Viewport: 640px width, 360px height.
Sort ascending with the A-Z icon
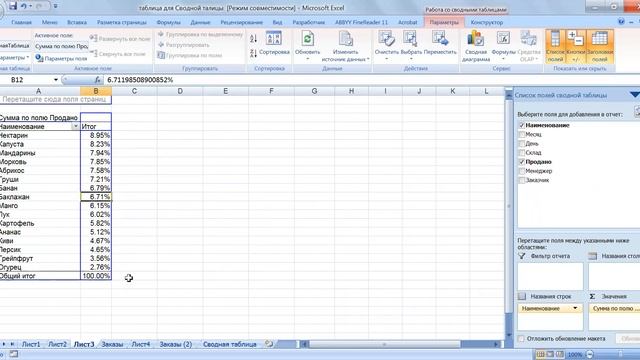point(253,39)
